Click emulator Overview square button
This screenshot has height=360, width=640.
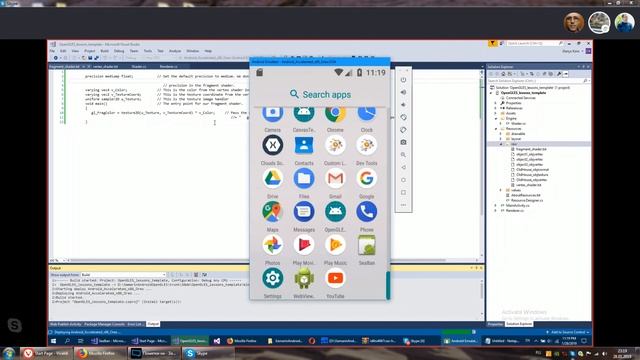(x=403, y=192)
